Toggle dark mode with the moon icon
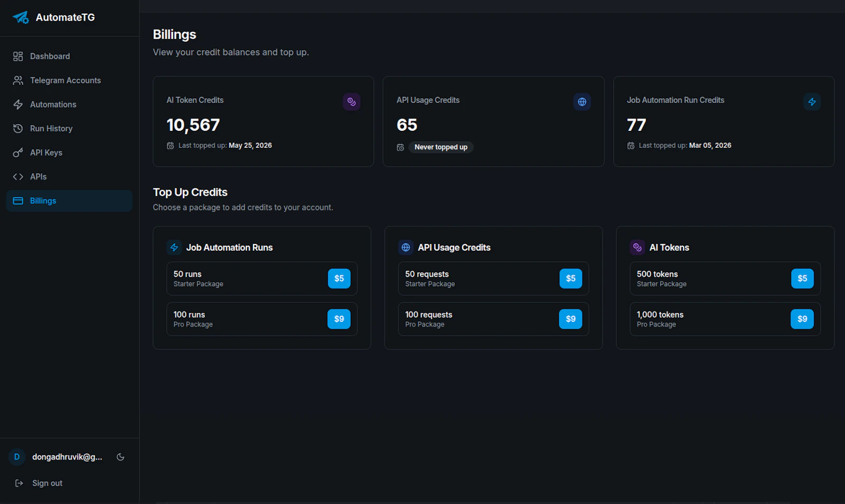This screenshot has width=845, height=504. tap(120, 457)
